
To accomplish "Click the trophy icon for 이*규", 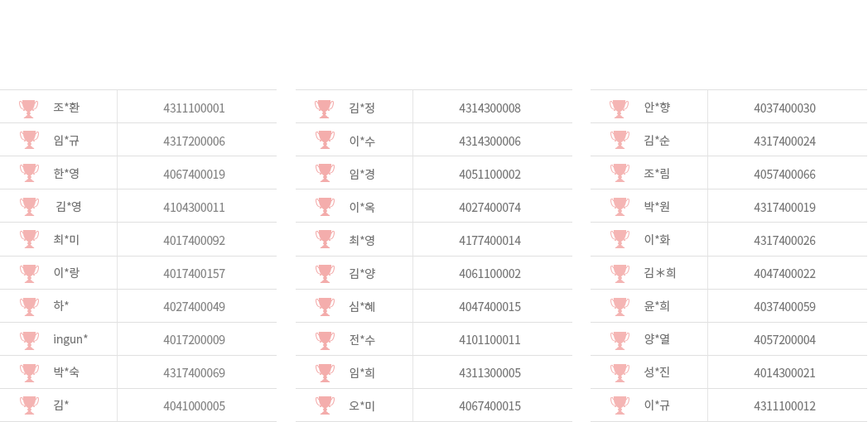I will (620, 405).
